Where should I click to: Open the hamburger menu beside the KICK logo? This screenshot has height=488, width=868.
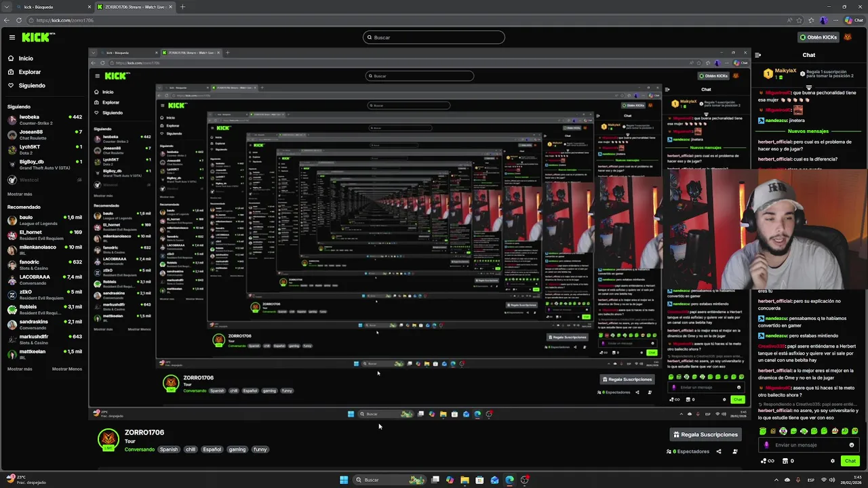[x=12, y=37]
